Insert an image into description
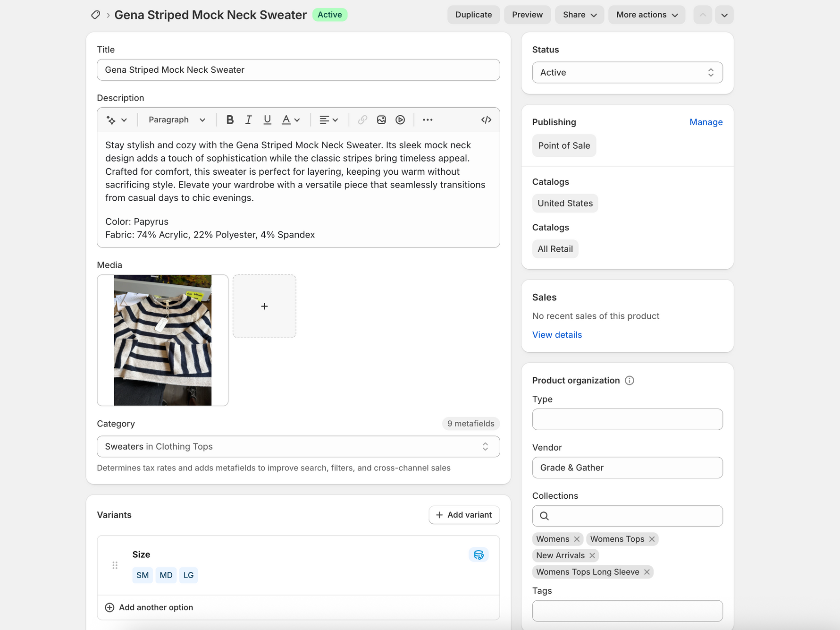The height and width of the screenshot is (630, 840). click(x=381, y=120)
